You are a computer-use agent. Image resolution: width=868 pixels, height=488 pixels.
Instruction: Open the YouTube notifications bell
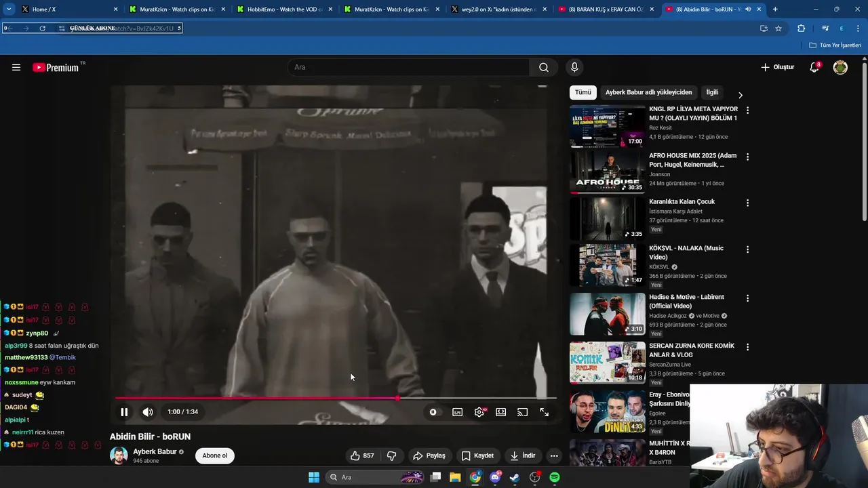pos(815,67)
